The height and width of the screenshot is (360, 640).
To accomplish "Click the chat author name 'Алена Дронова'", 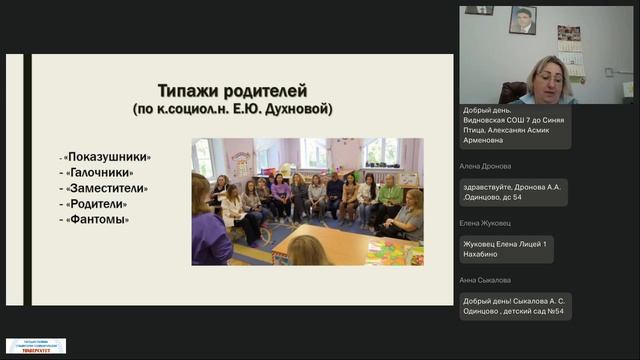I will point(485,166).
